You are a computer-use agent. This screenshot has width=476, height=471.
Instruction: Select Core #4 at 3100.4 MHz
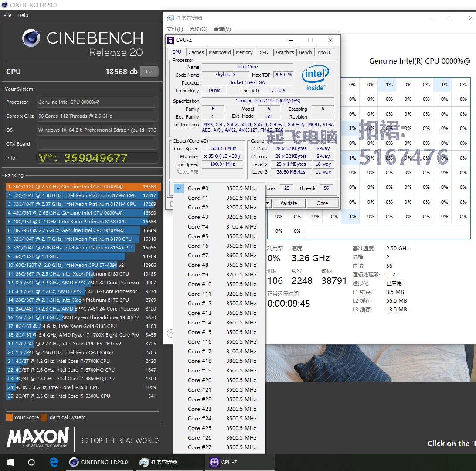(x=219, y=226)
